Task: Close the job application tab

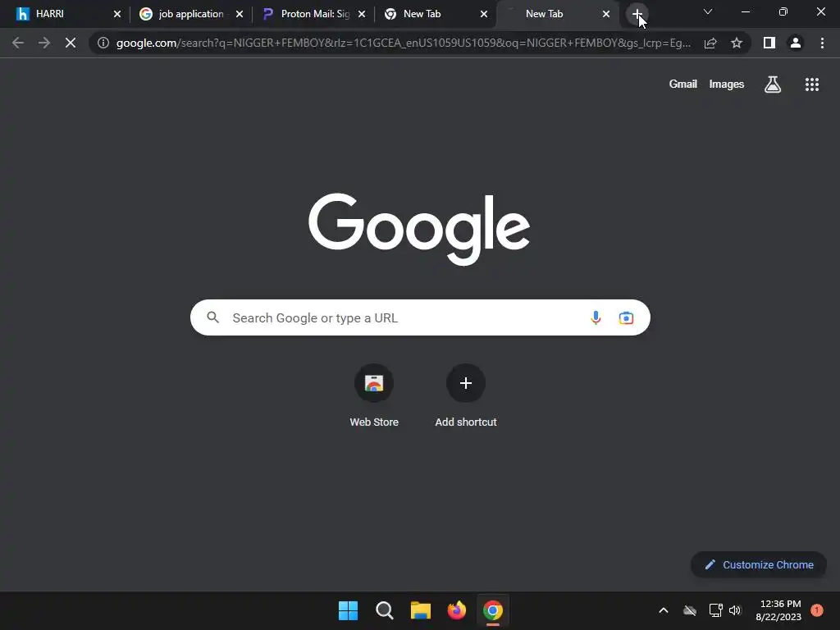Action: (240, 14)
